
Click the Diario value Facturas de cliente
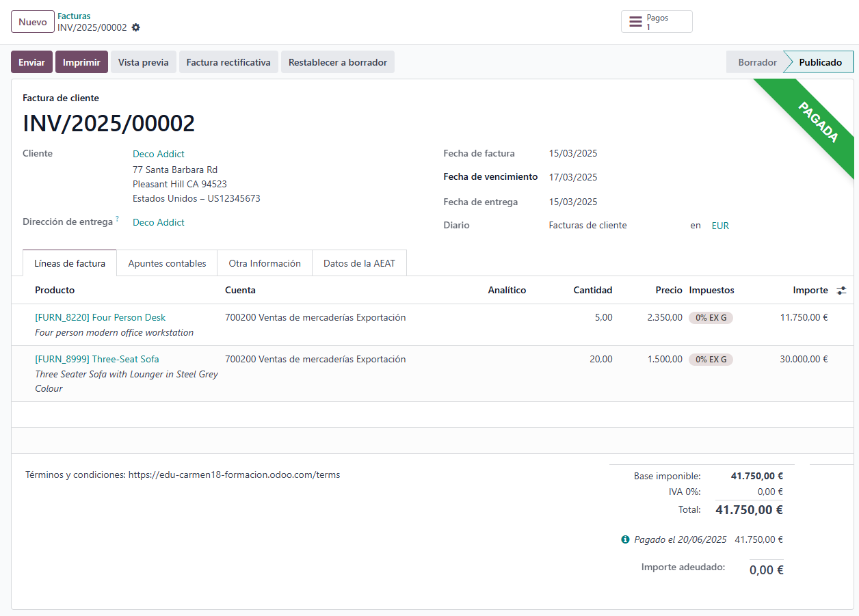click(x=587, y=225)
